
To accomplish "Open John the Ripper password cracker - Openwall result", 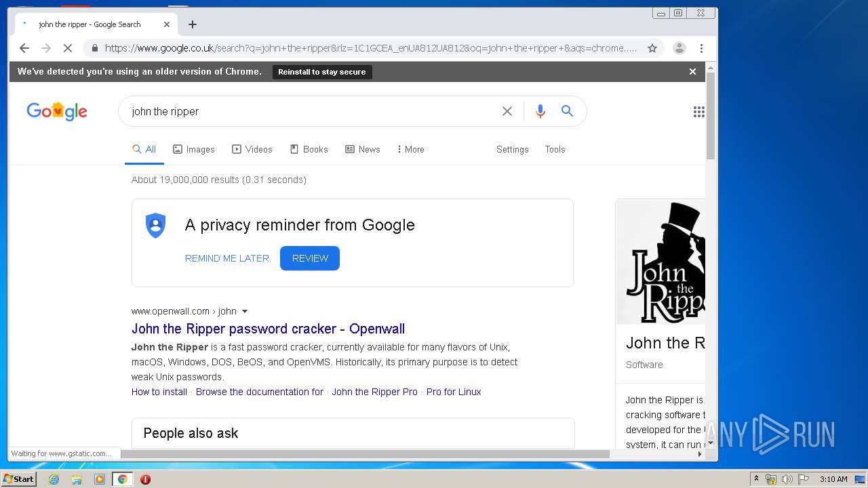I will pyautogui.click(x=268, y=329).
